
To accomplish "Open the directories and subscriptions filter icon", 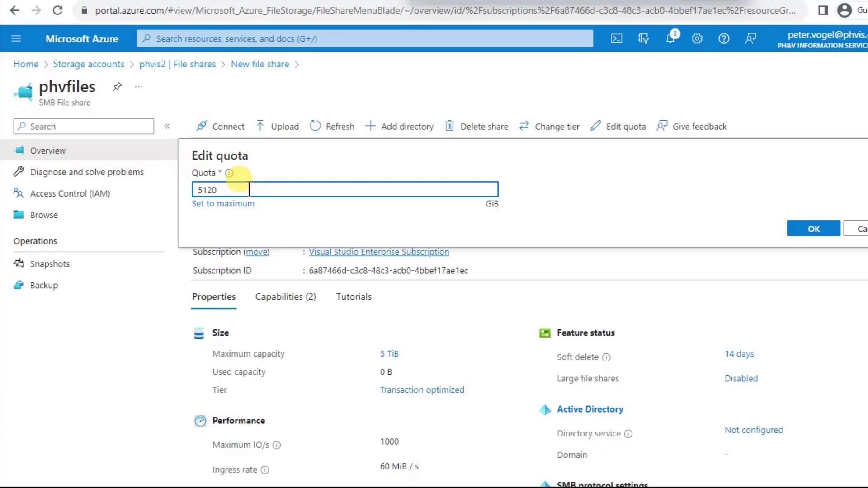I will pos(643,39).
